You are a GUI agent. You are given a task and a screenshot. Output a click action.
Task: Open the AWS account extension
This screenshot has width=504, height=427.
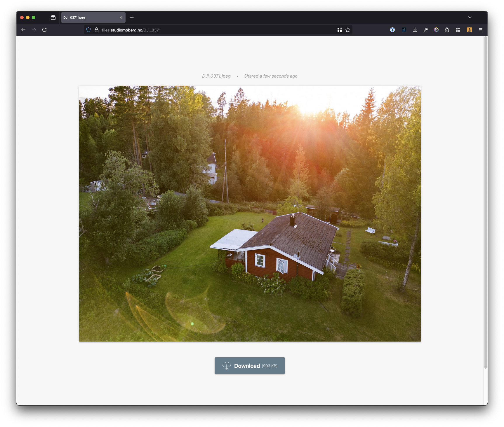click(470, 30)
